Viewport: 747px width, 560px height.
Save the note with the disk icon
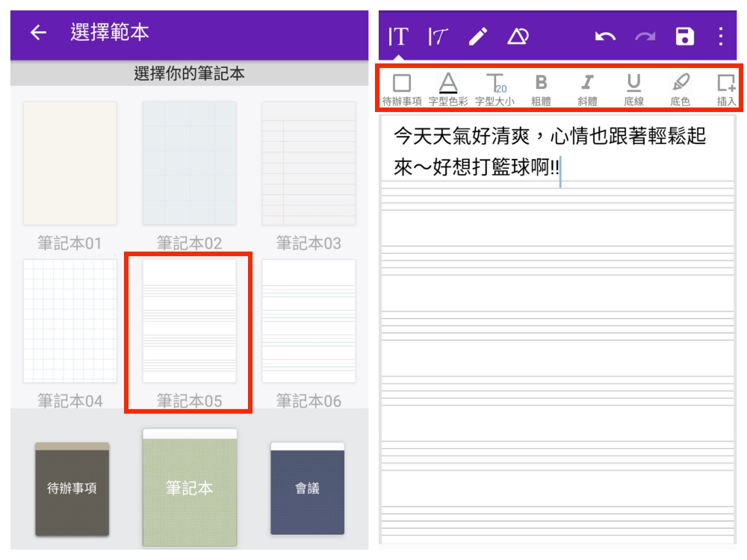click(x=685, y=36)
